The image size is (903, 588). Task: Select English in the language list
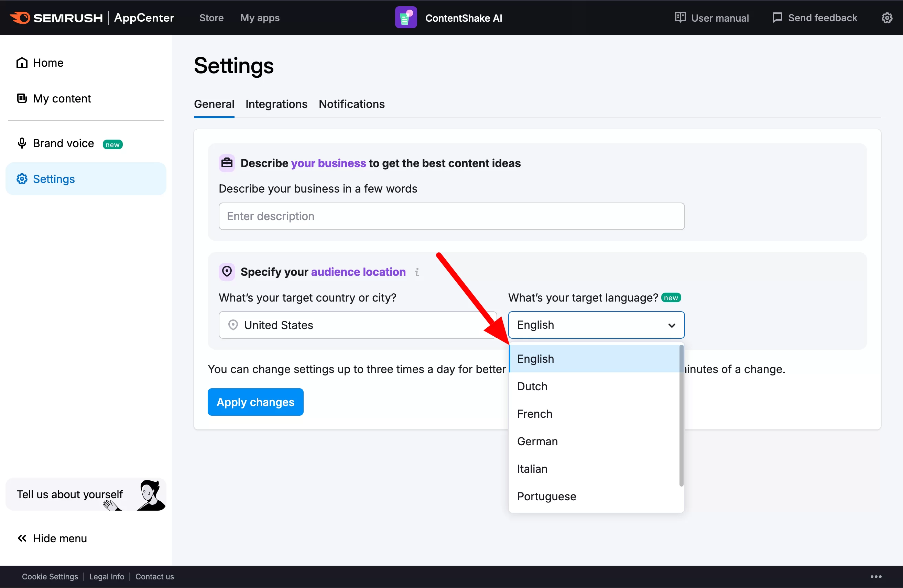coord(595,359)
